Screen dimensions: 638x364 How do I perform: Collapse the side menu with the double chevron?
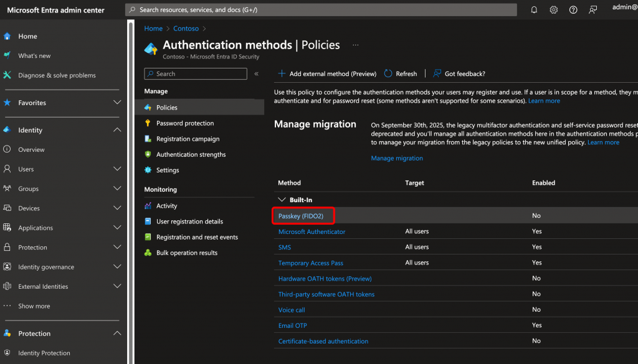pyautogui.click(x=256, y=73)
